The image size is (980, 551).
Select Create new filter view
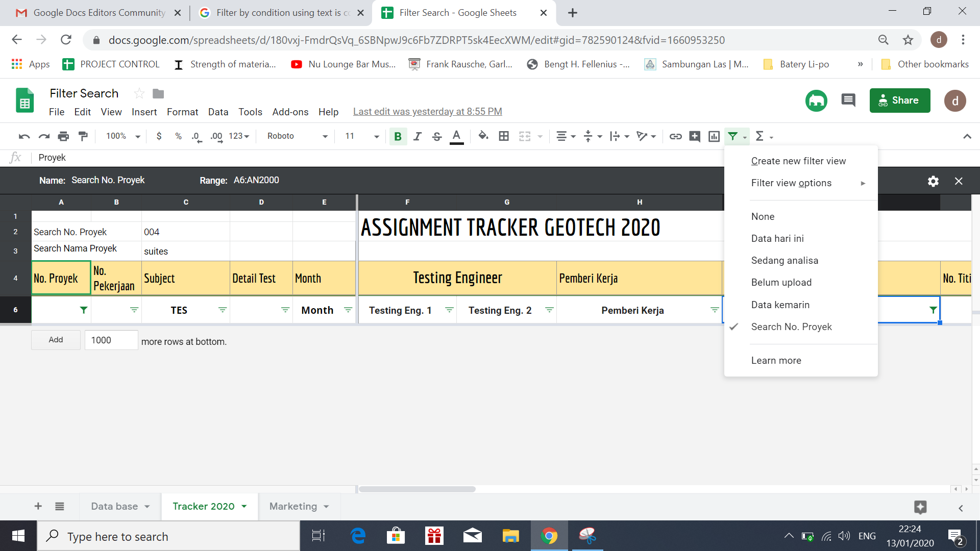click(x=798, y=160)
